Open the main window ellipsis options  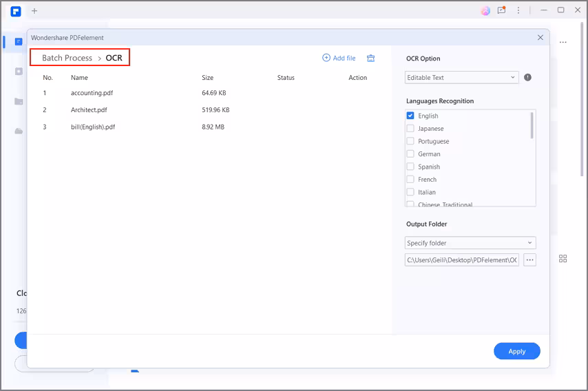pyautogui.click(x=563, y=43)
